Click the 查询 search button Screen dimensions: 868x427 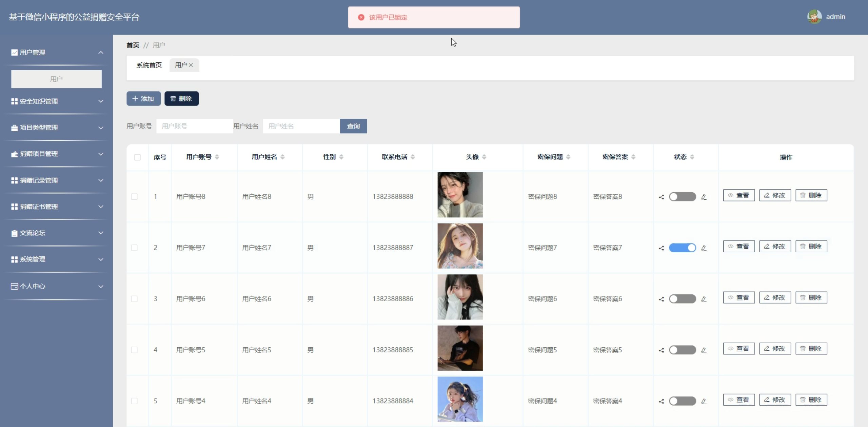[353, 126]
